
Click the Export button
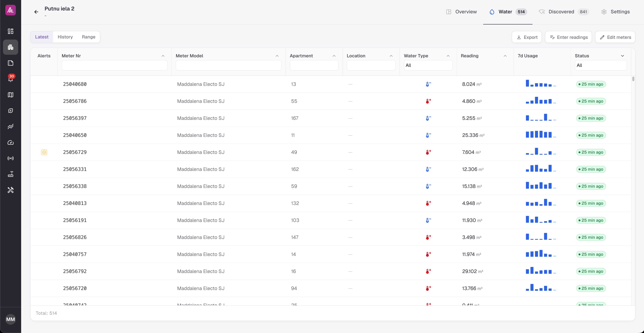pos(527,37)
